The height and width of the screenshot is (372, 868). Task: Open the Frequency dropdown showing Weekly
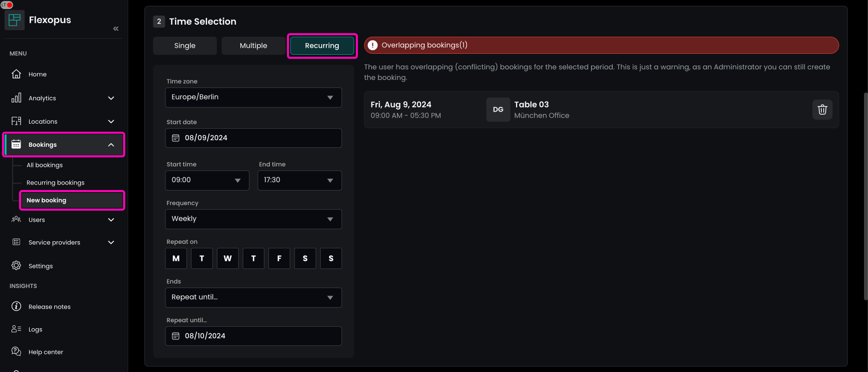click(x=253, y=219)
